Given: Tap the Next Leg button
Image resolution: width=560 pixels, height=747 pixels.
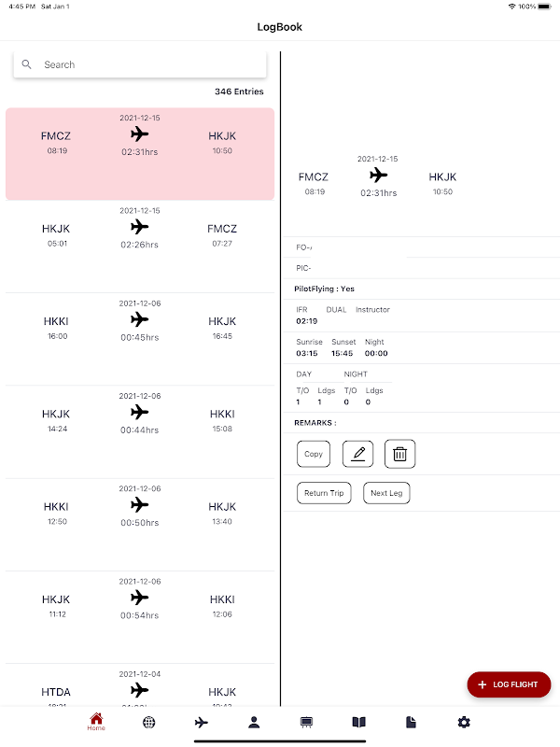Looking at the screenshot, I should pos(386,493).
